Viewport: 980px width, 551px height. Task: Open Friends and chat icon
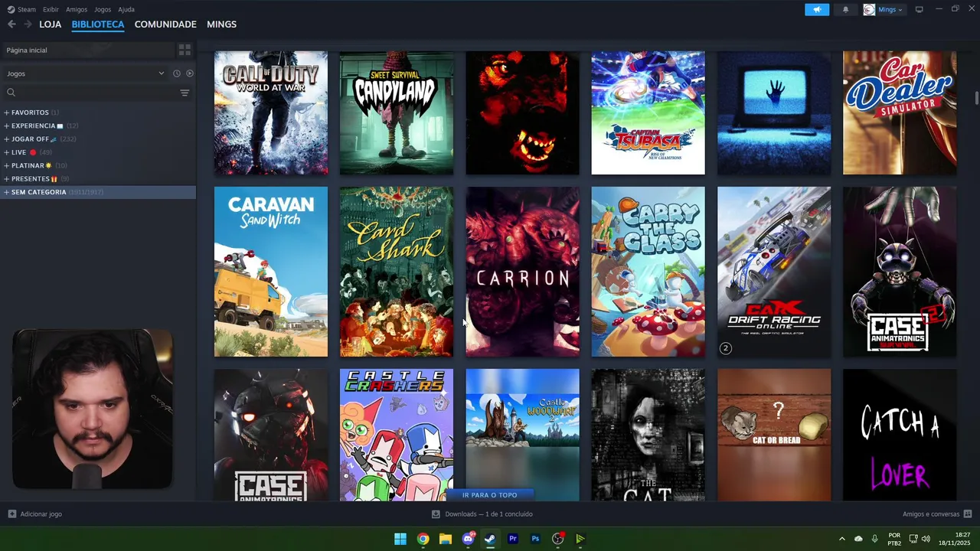(x=968, y=514)
